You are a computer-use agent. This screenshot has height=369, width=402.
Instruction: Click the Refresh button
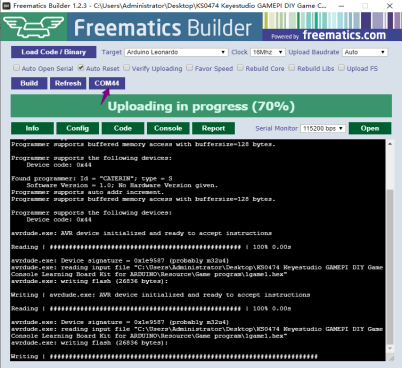pyautogui.click(x=68, y=83)
